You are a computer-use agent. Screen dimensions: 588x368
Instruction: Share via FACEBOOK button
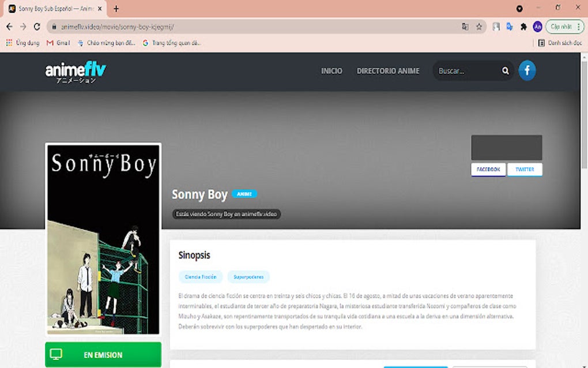(x=488, y=170)
